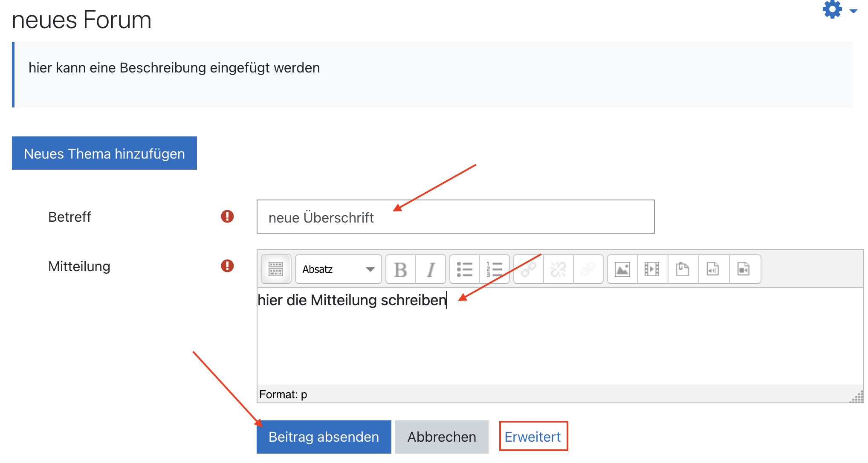The width and height of the screenshot is (868, 463).
Task: Open the Erweitert link
Action: (x=533, y=437)
